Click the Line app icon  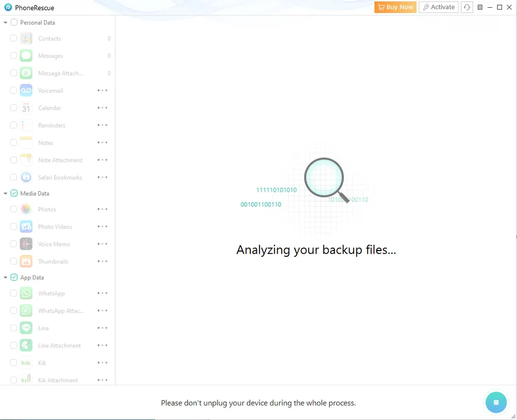[26, 328]
